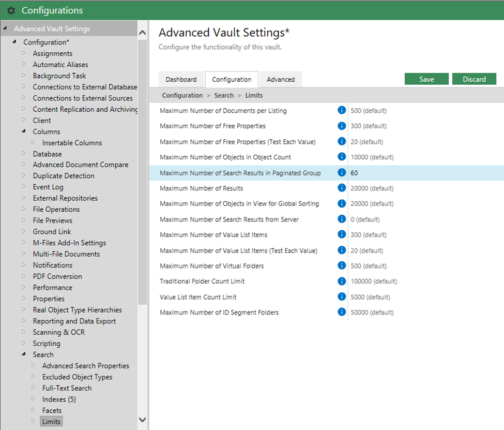Select Limits in the navigation tree
Screen dimensions: 504x430
point(51,422)
